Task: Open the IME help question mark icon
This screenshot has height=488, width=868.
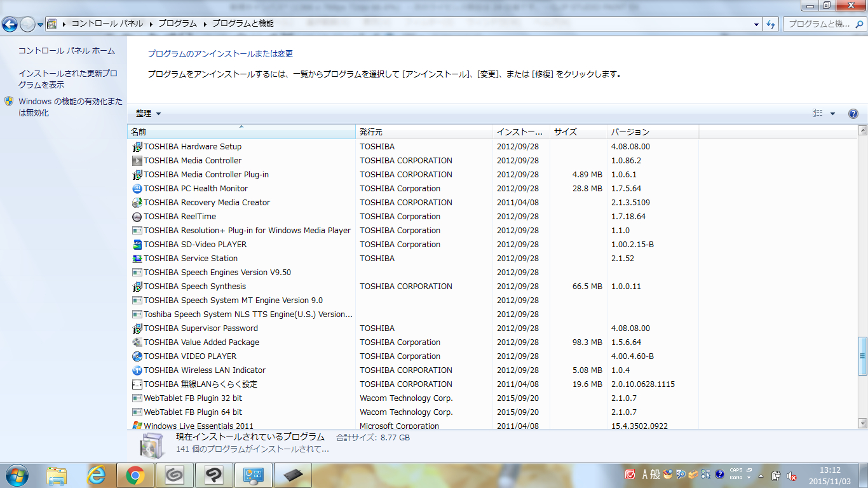Action: tap(719, 474)
